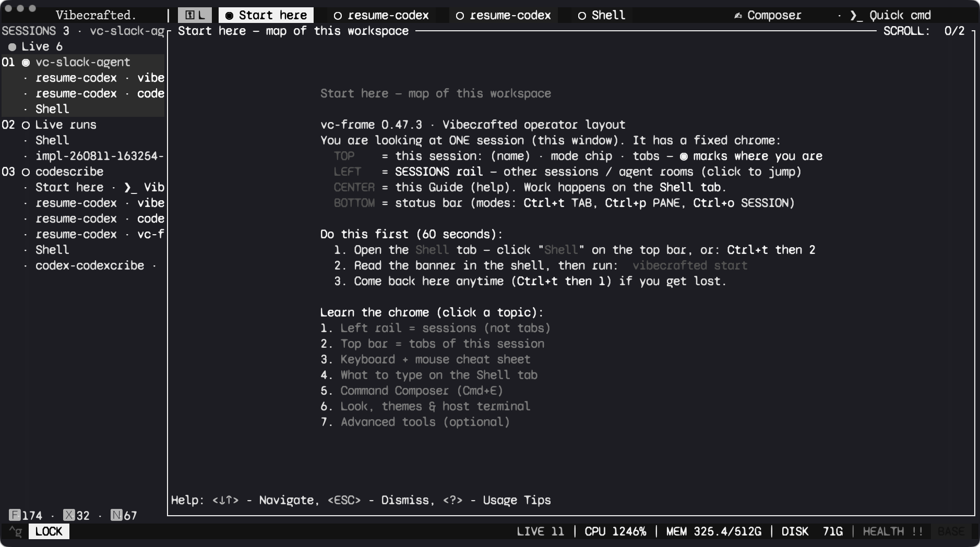Click the Vibecrafted. session name
The height and width of the screenshot is (547, 980).
point(95,15)
